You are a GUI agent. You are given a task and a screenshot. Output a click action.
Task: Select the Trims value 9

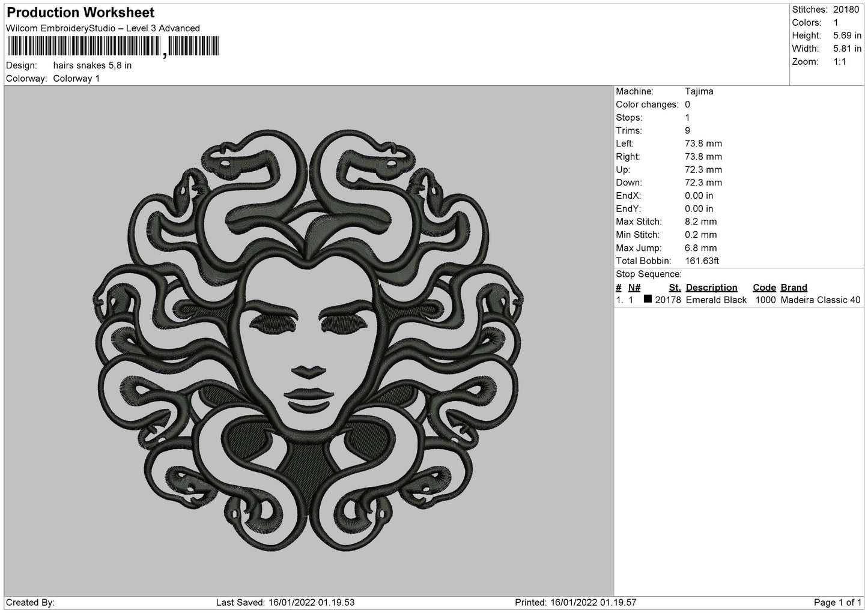coord(688,131)
